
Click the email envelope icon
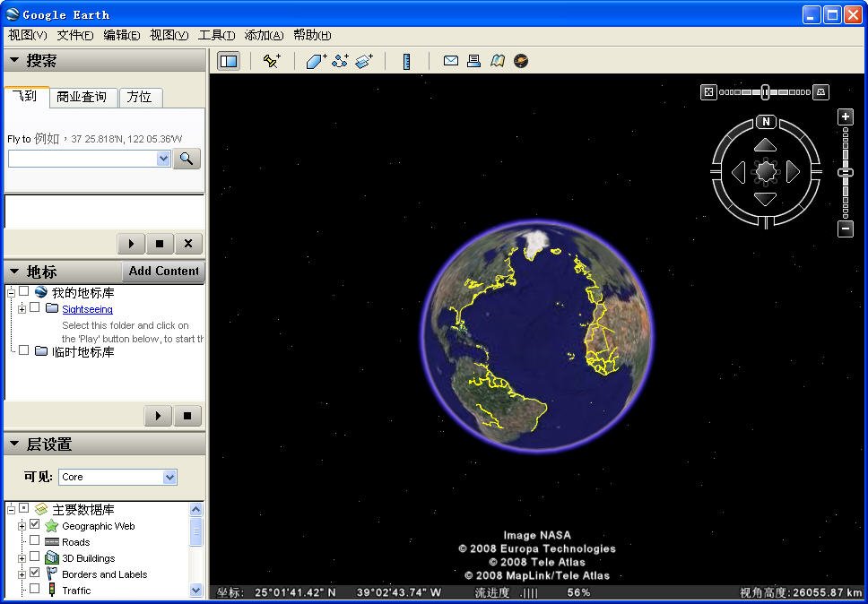click(451, 61)
